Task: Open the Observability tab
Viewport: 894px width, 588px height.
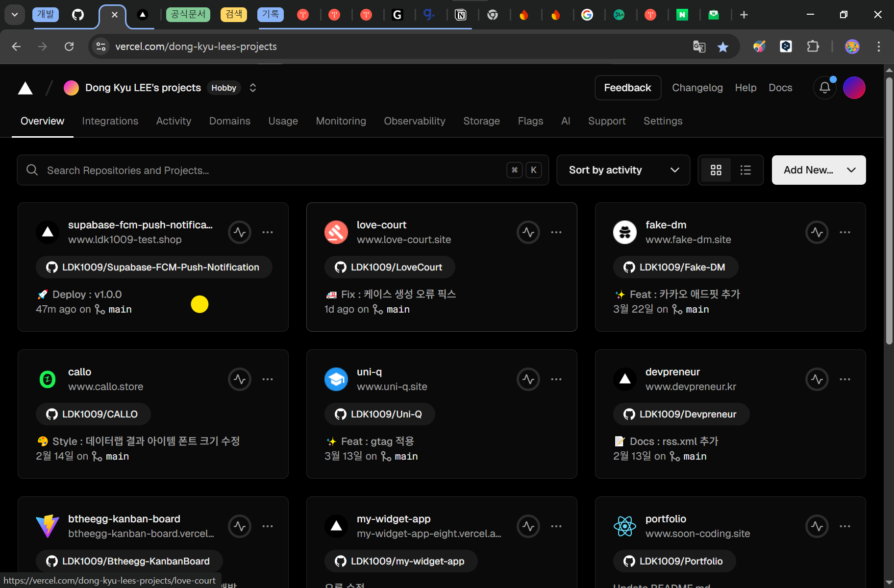Action: (x=415, y=121)
